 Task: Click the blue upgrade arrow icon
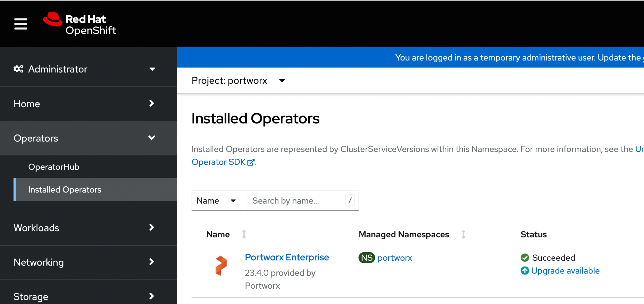click(x=525, y=271)
